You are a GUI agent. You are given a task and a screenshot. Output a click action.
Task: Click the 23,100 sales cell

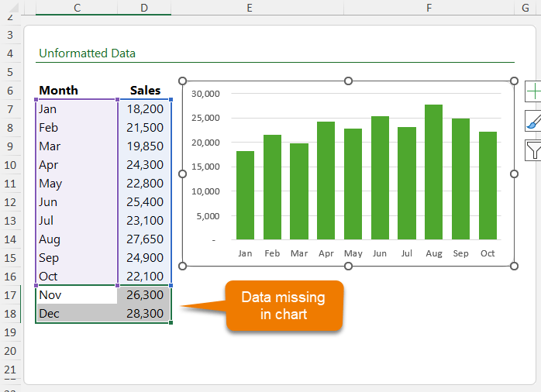(x=144, y=221)
